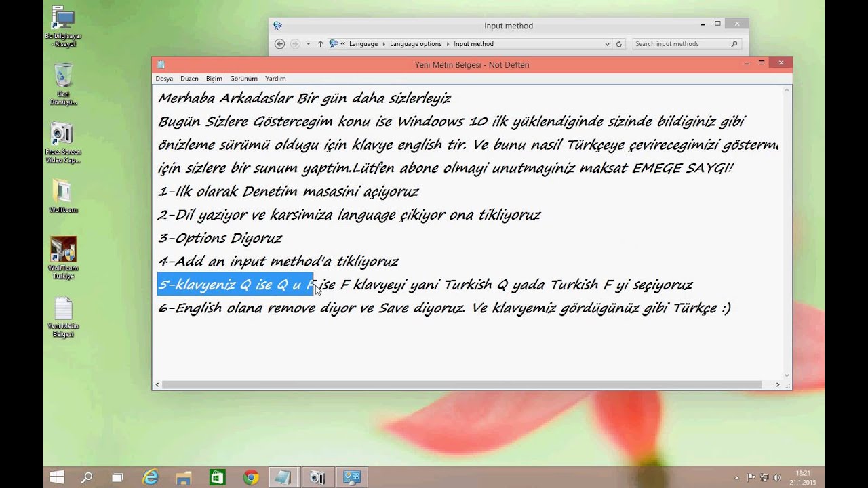Viewport: 868px width, 488px height.
Task: Click the Notepad horizontal scrollbar thumb
Action: 462,384
